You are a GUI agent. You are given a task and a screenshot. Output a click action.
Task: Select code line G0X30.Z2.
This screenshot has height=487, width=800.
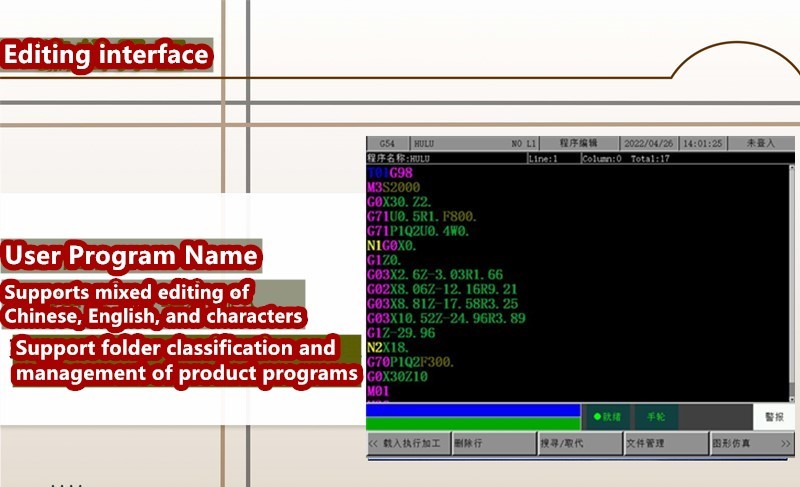(399, 202)
